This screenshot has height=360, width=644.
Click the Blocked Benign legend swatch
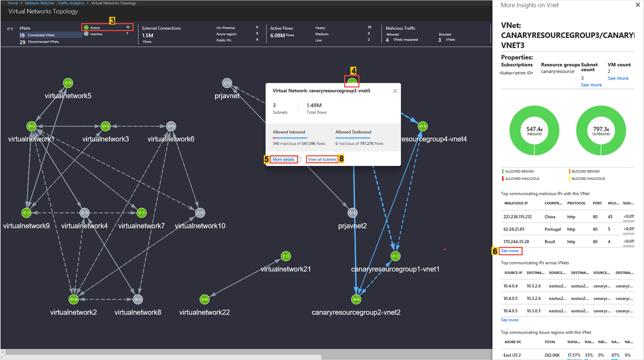coord(569,171)
